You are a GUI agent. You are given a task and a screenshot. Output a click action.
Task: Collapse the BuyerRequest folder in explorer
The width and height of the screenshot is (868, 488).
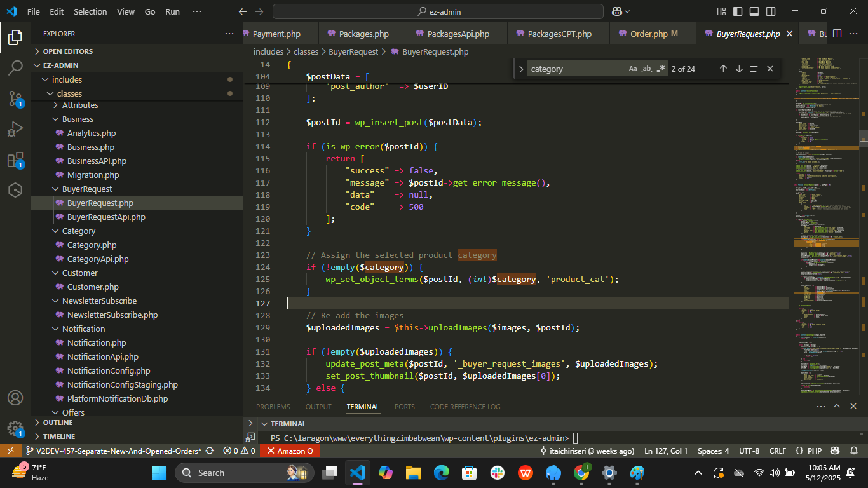(x=86, y=189)
